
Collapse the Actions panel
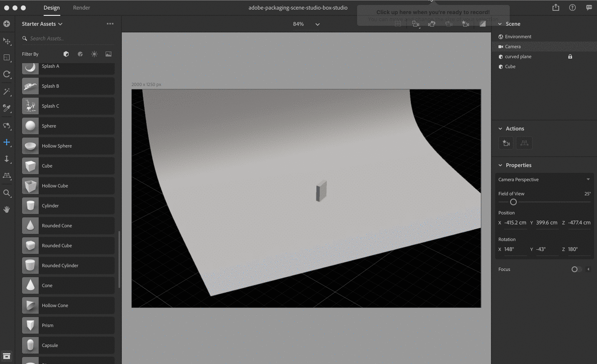500,129
